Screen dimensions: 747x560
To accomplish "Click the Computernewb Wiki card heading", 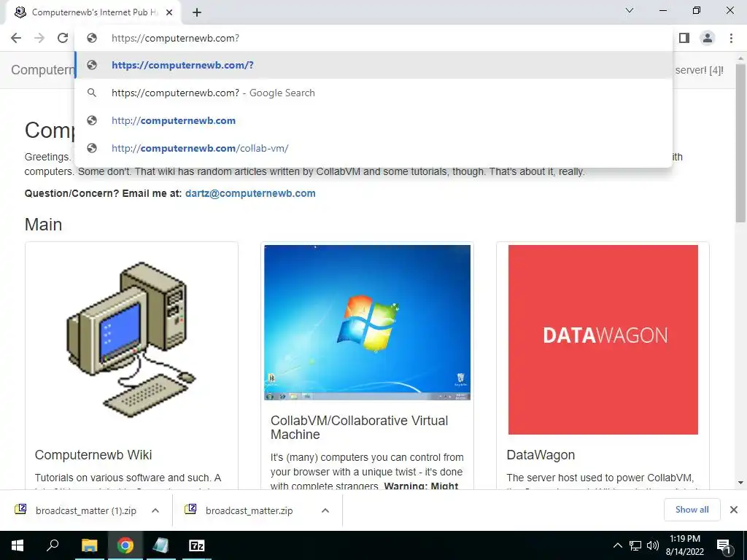I will coord(93,455).
